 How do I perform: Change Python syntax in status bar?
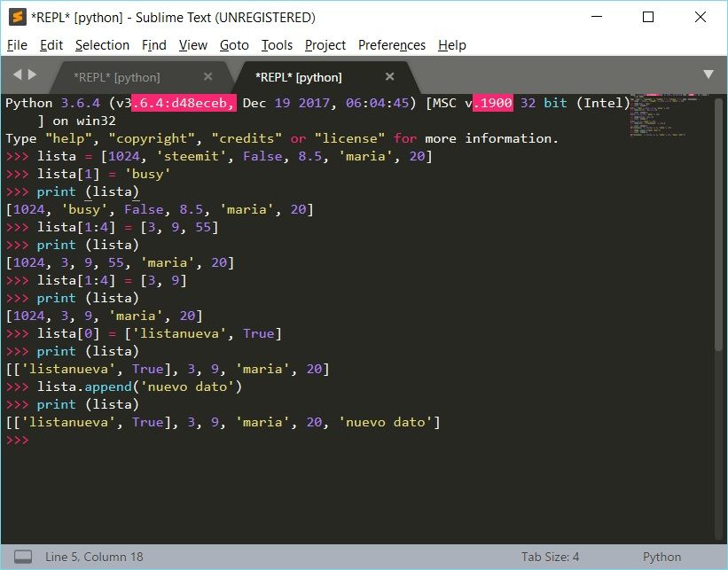tap(661, 557)
